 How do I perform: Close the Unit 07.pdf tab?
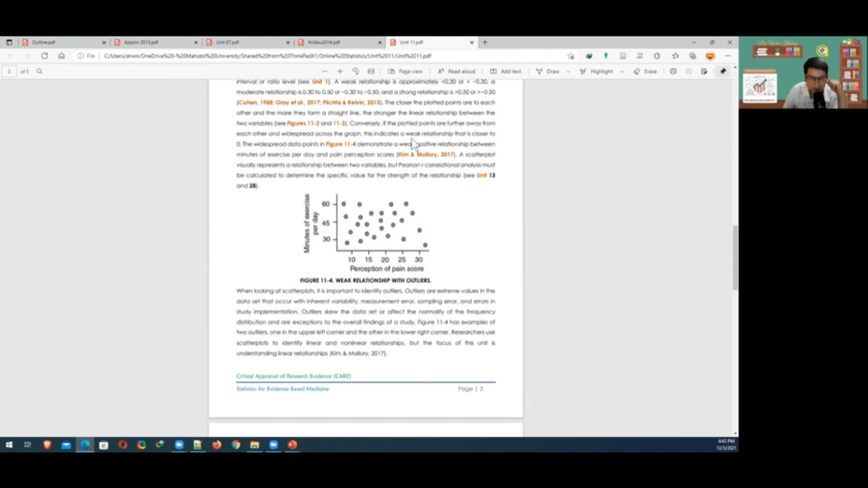pyautogui.click(x=287, y=42)
